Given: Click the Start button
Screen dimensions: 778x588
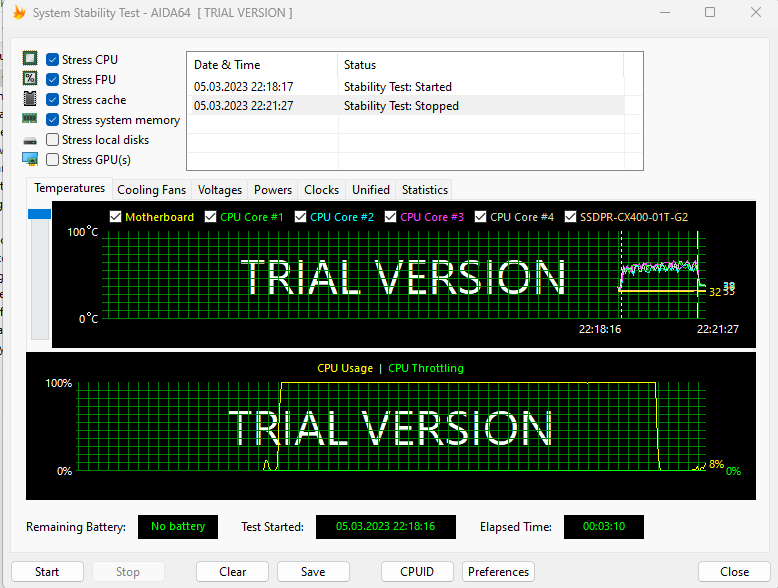Looking at the screenshot, I should (x=47, y=572).
